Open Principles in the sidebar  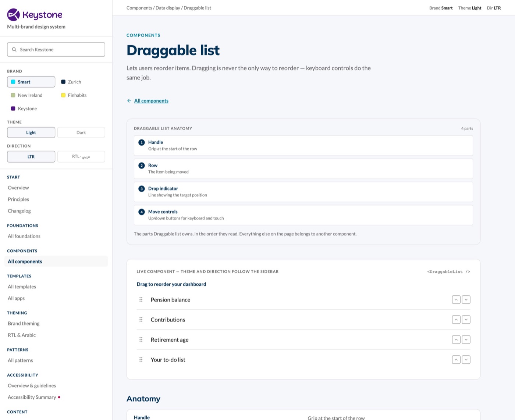tap(18, 199)
